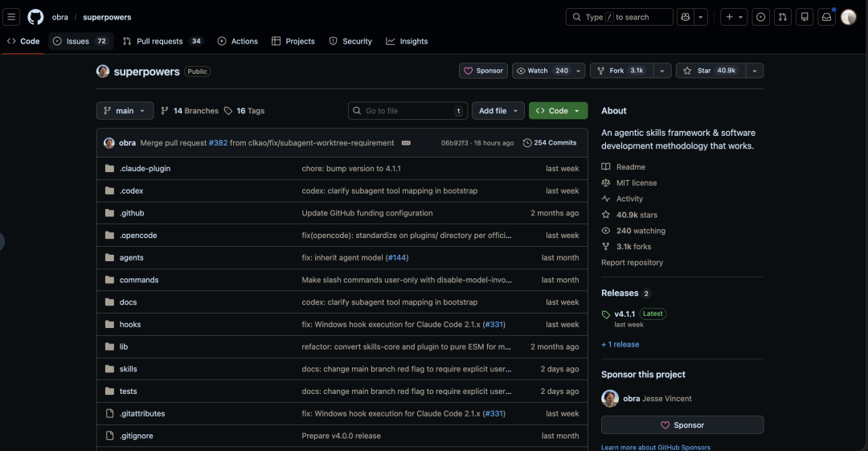Focus the Type / to search field
The height and width of the screenshot is (451, 868).
[x=619, y=17]
